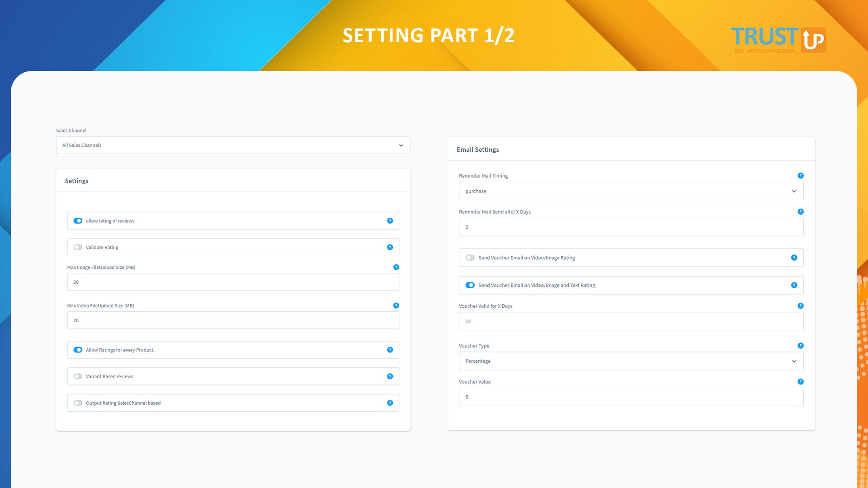
Task: Click the Reminder Mail Send after X Days field
Action: [631, 227]
